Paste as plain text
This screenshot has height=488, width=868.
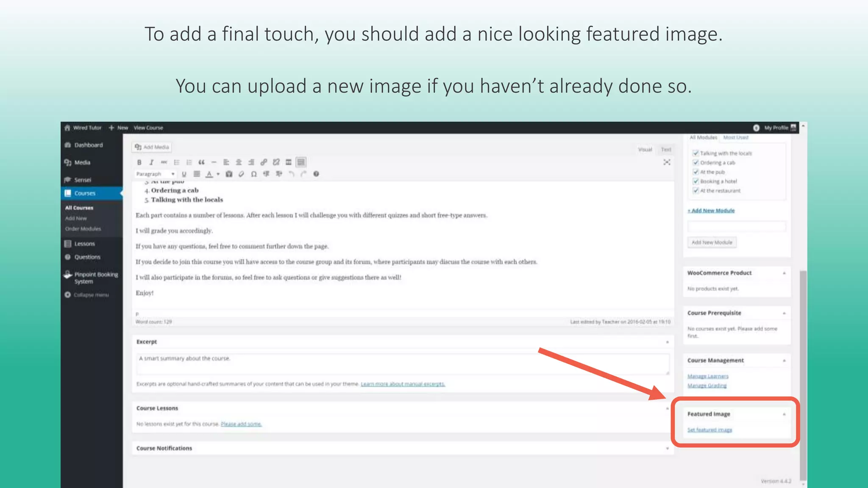point(229,174)
